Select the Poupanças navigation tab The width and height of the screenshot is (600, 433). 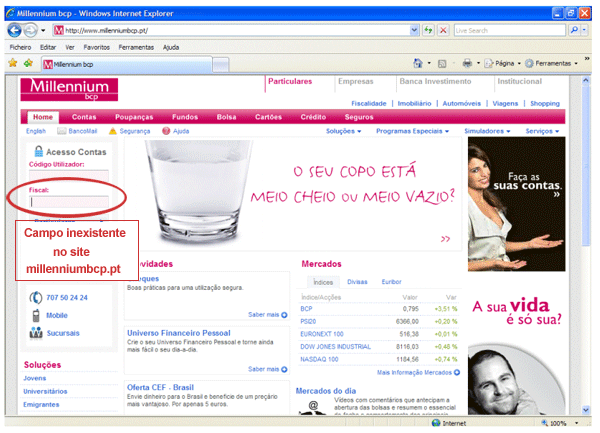(x=135, y=117)
